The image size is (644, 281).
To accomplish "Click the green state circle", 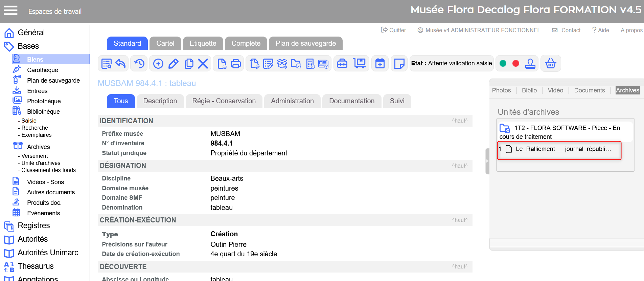I will coord(503,64).
